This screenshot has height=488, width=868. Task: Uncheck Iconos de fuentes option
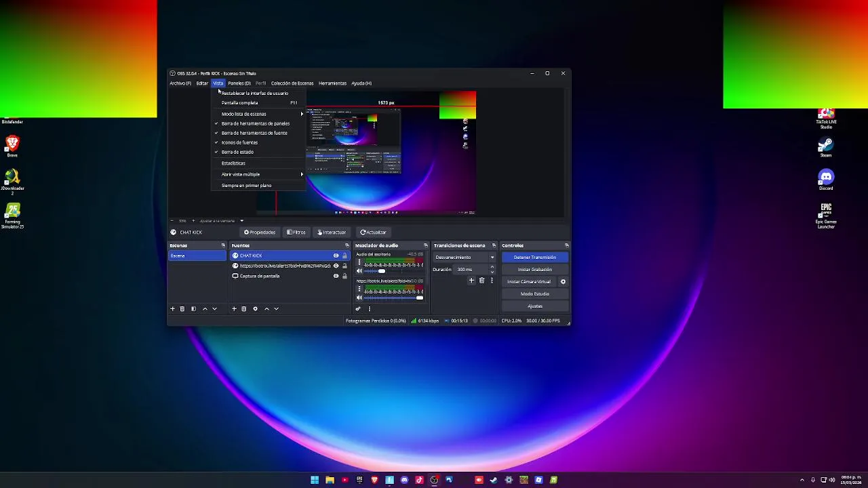(258, 142)
